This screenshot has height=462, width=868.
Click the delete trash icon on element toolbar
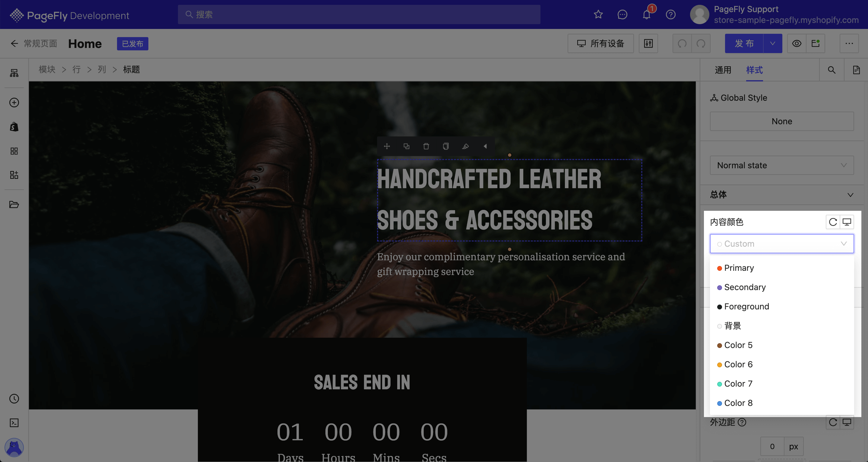pos(426,146)
